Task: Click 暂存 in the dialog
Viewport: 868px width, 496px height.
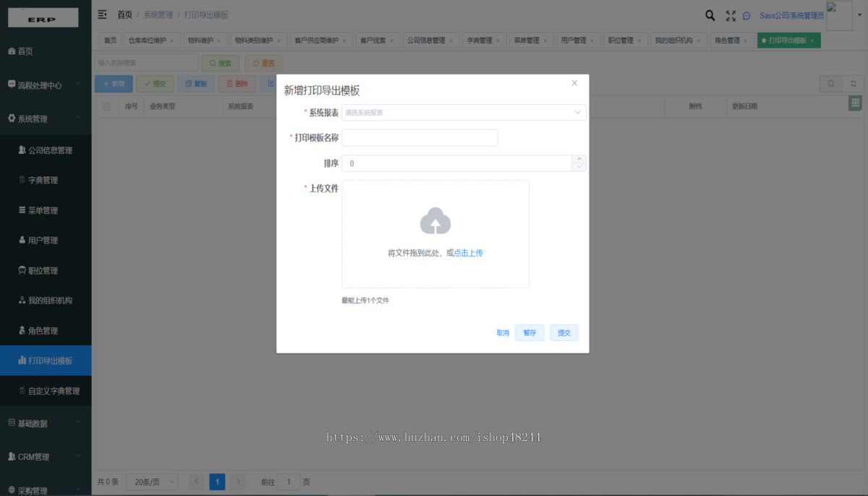Action: 529,333
